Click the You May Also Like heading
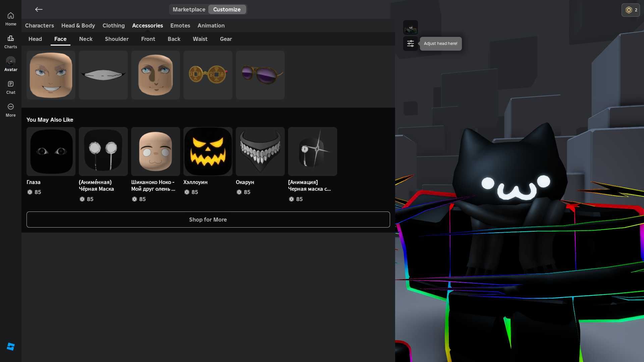 coord(50,120)
